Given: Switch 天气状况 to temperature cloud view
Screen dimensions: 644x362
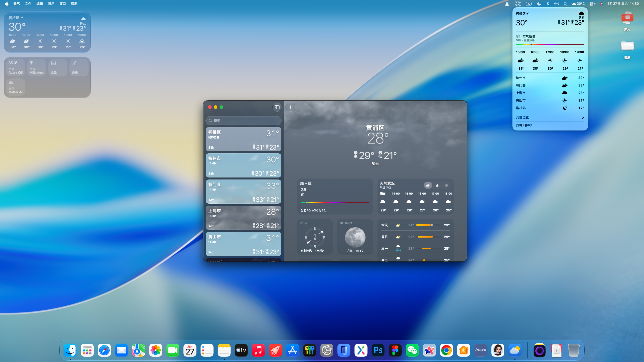Looking at the screenshot, I should [428, 185].
